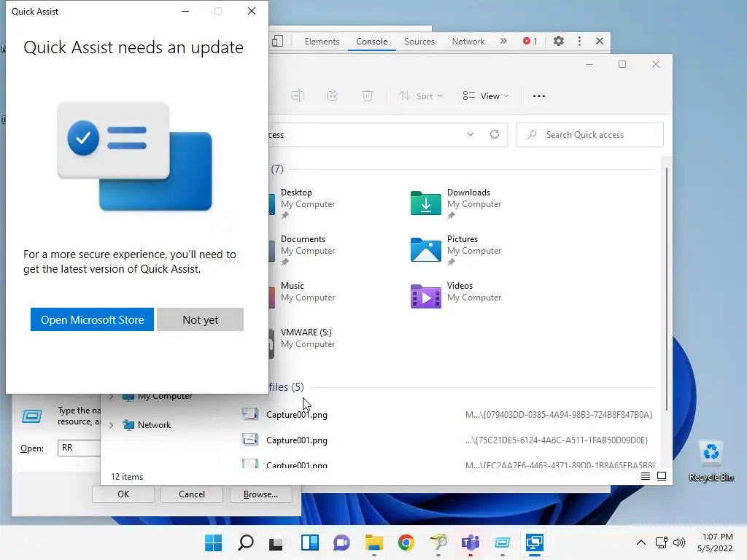Choose Not yet in Quick Assist
The width and height of the screenshot is (747, 560).
click(200, 319)
